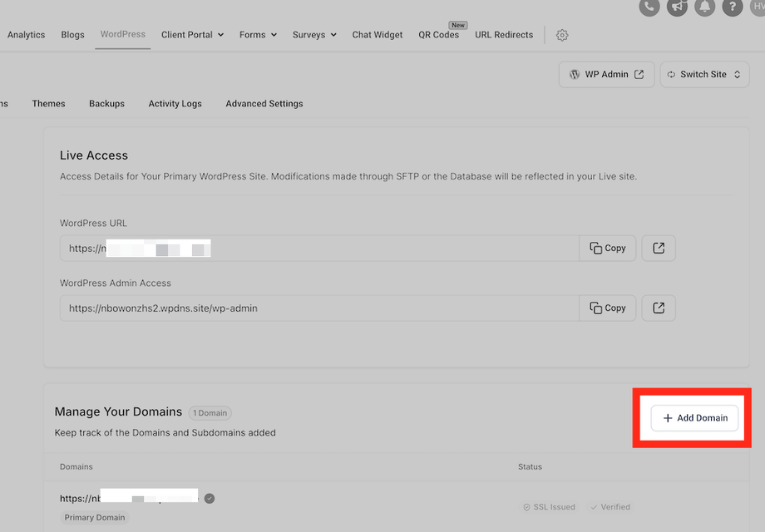Expand the Forms menu
The width and height of the screenshot is (765, 532).
[x=258, y=35]
